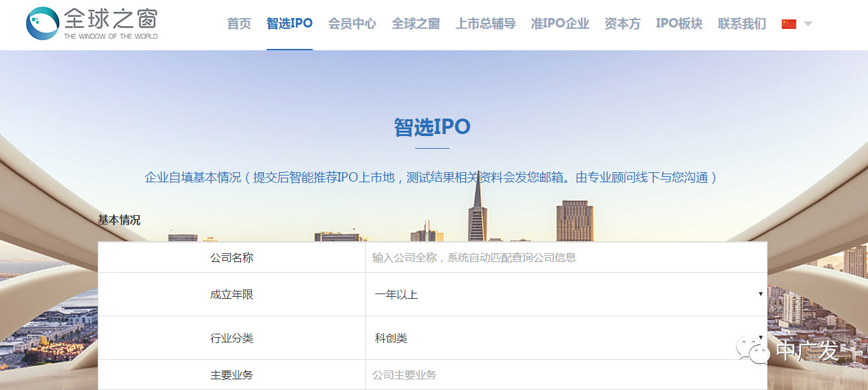
Task: Click THE WINDOW OF THE WORLD logo text
Action: pos(111,36)
